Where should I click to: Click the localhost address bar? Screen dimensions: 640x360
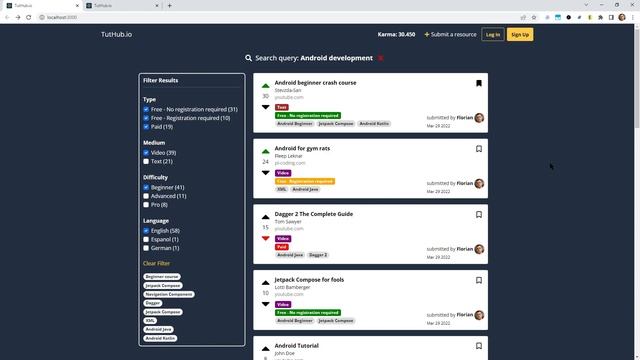(x=278, y=17)
